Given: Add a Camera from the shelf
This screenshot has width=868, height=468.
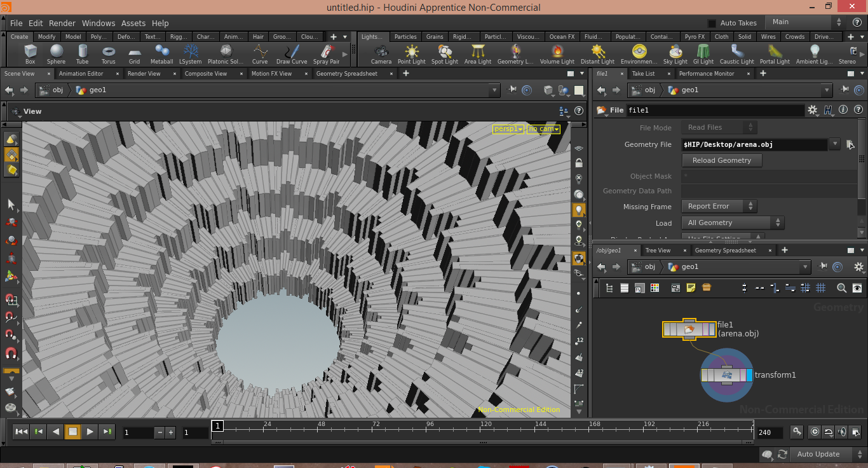Looking at the screenshot, I should pyautogui.click(x=381, y=53).
